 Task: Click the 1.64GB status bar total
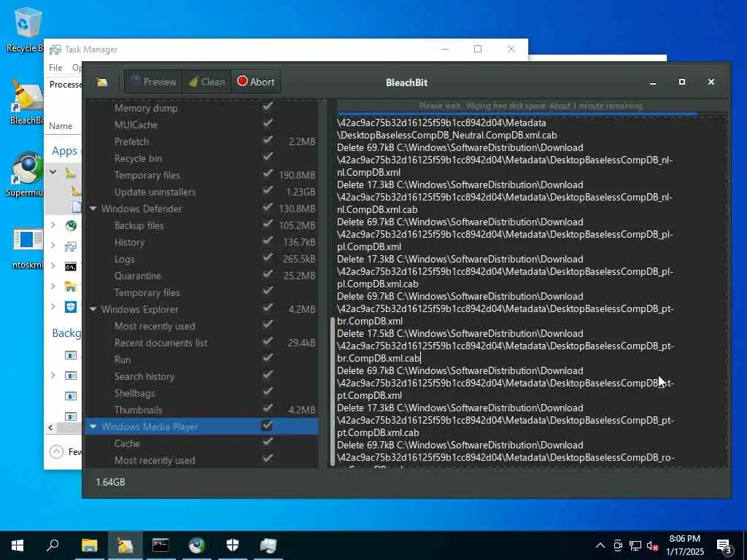click(111, 482)
